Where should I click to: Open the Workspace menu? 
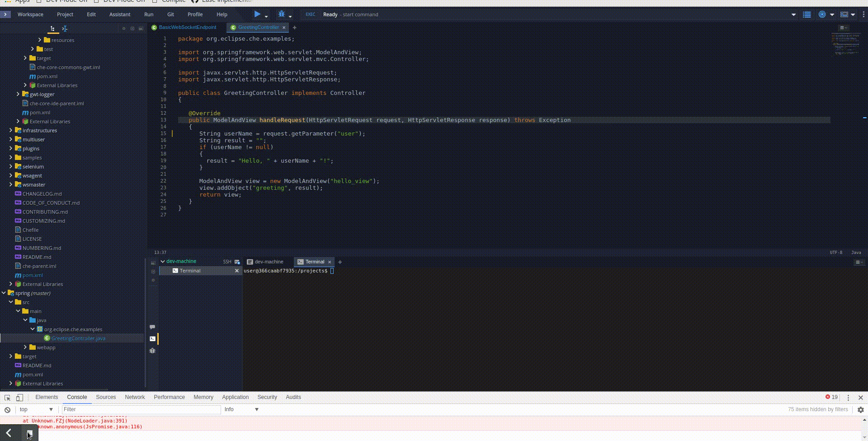(30, 14)
